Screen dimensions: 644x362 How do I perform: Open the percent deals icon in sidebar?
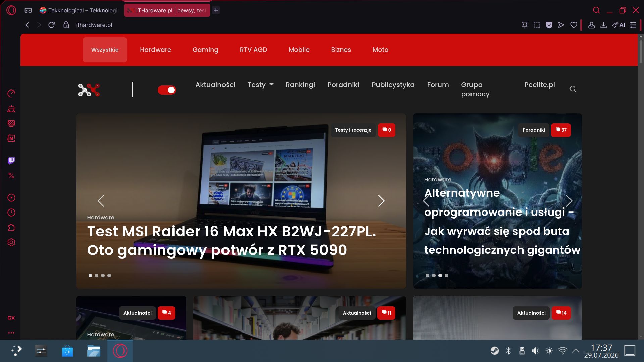point(11,175)
